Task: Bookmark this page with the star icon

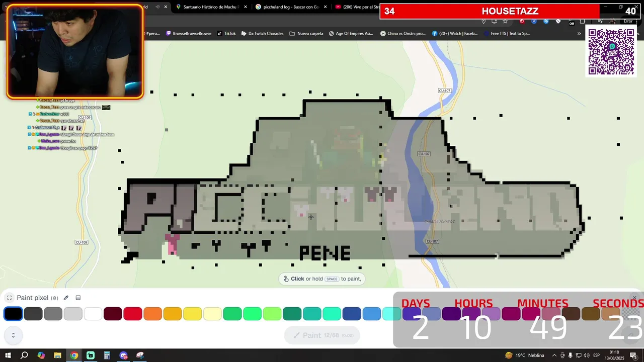Action: 505,21
